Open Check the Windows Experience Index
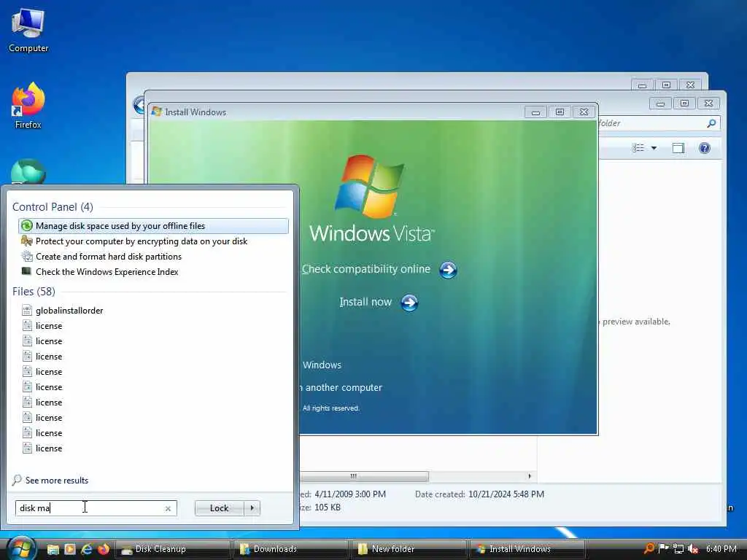The width and height of the screenshot is (747, 560). click(x=153, y=271)
